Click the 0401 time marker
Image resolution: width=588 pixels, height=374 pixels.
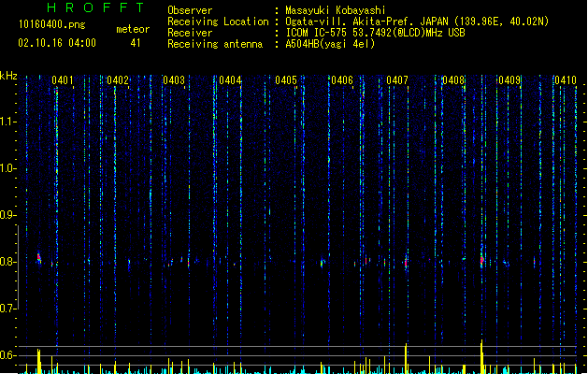pos(63,80)
